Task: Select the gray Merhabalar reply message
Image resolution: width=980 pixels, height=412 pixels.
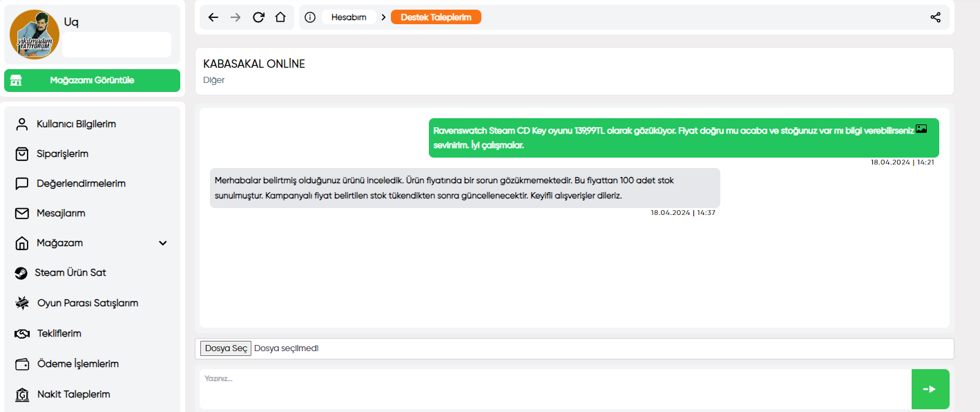Action: pyautogui.click(x=465, y=188)
